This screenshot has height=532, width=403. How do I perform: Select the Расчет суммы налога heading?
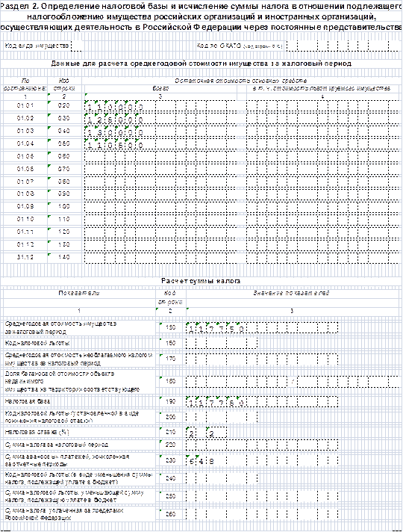201,281
